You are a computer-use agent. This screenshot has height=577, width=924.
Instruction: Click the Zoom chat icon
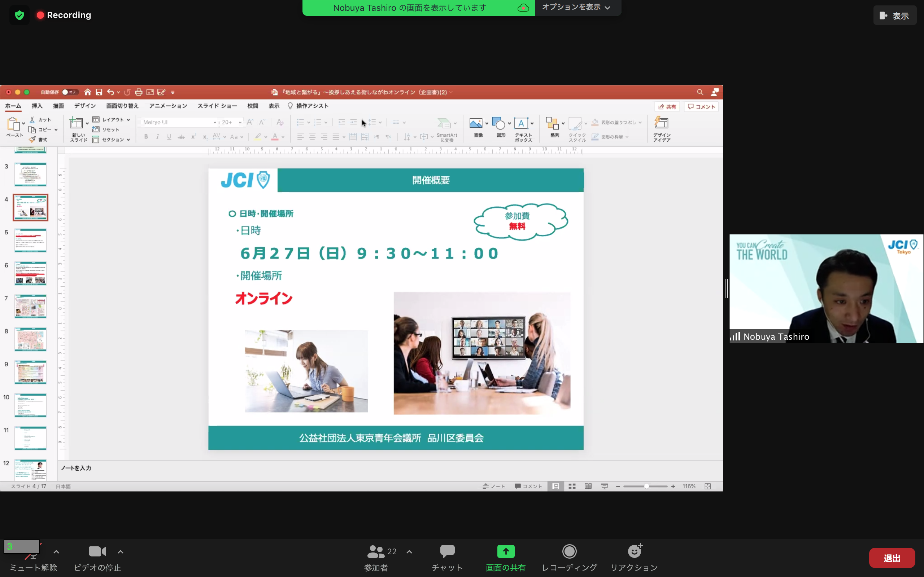pos(447,551)
